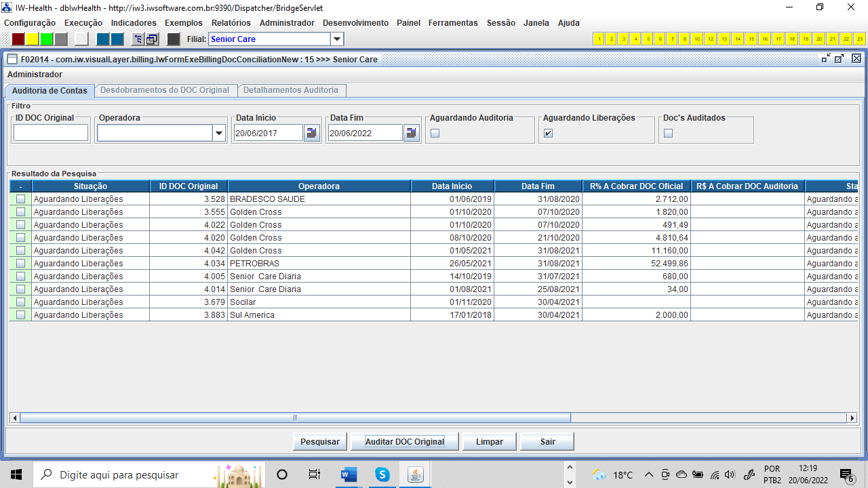Select the Senior Care Diaria 4.014 row text
The width and height of the screenshot is (868, 488).
tap(265, 289)
